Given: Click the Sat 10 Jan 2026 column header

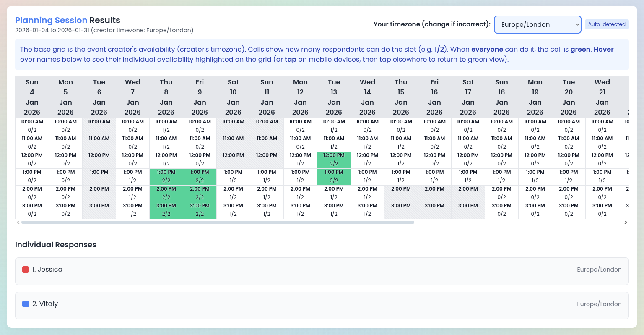Looking at the screenshot, I should [x=233, y=97].
